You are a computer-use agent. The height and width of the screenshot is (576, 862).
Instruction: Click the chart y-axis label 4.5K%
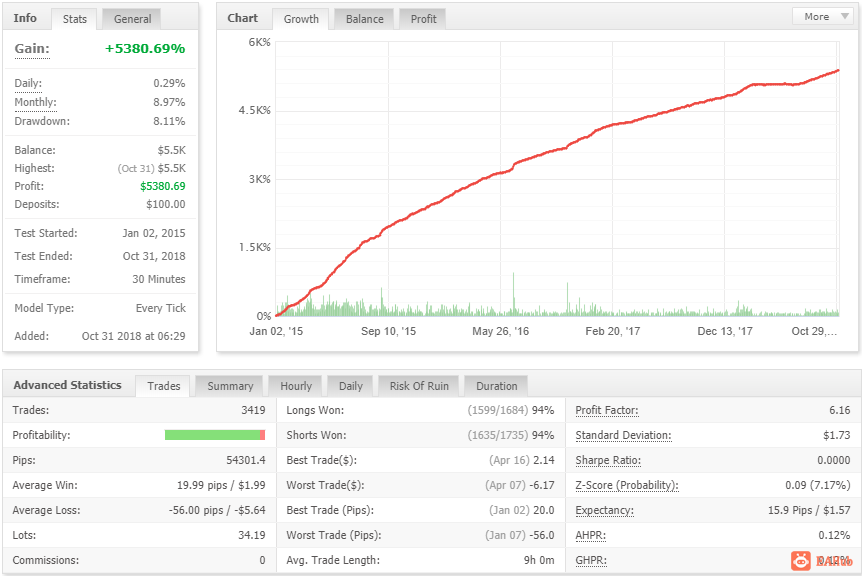[x=255, y=110]
